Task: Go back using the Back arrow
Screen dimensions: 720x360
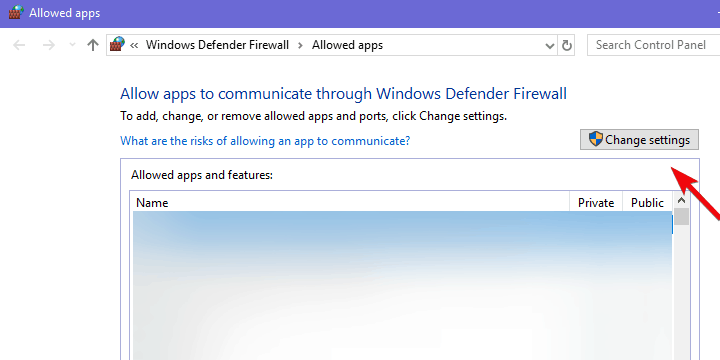Action: point(19,45)
